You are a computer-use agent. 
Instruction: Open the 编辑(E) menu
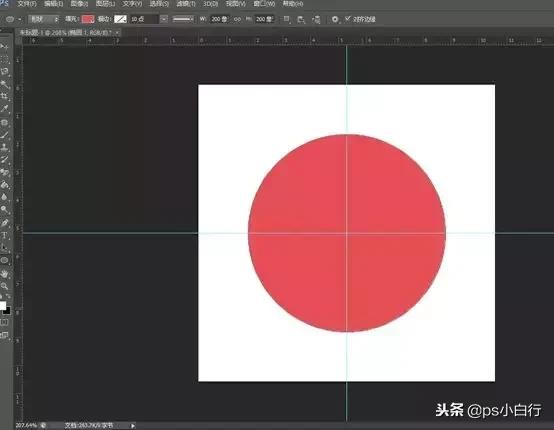click(53, 4)
